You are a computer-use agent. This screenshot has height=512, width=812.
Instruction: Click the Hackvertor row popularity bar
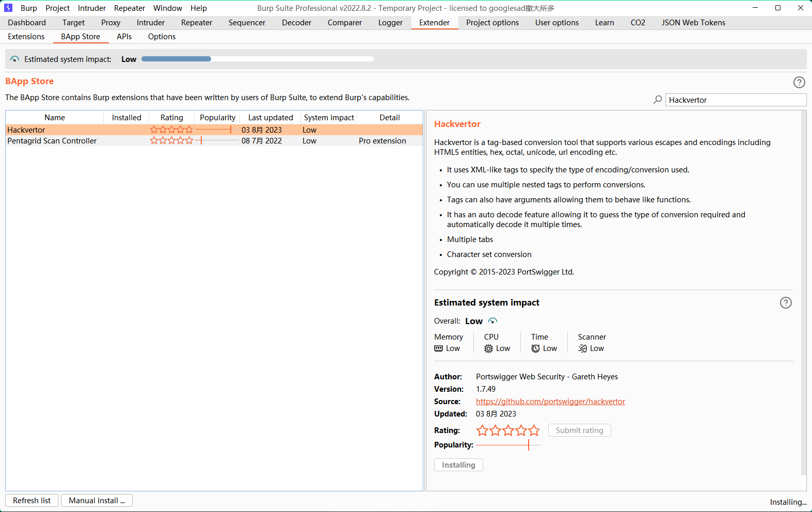[x=217, y=130]
